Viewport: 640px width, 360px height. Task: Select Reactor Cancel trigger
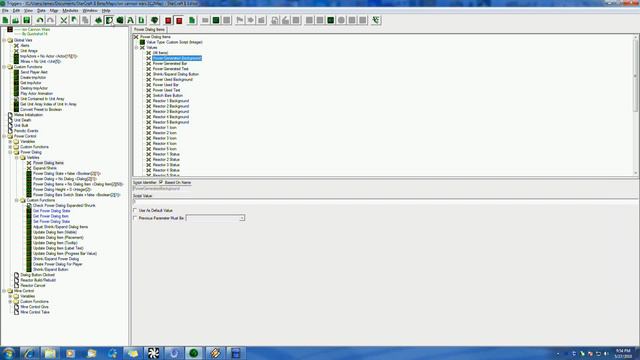pos(33,285)
